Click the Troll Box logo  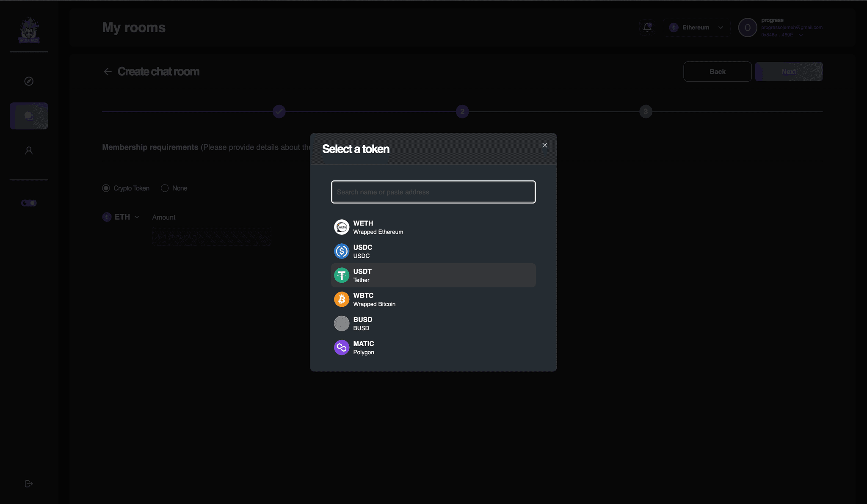(29, 30)
